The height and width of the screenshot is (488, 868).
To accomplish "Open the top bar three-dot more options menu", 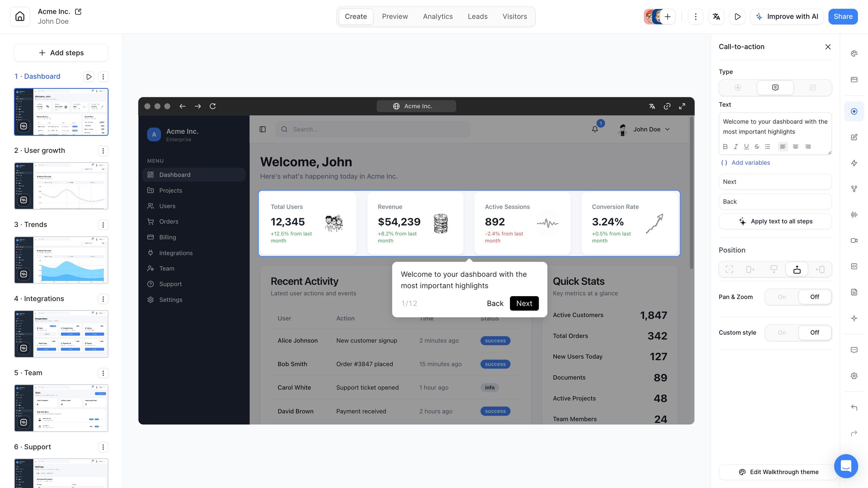I will click(695, 17).
